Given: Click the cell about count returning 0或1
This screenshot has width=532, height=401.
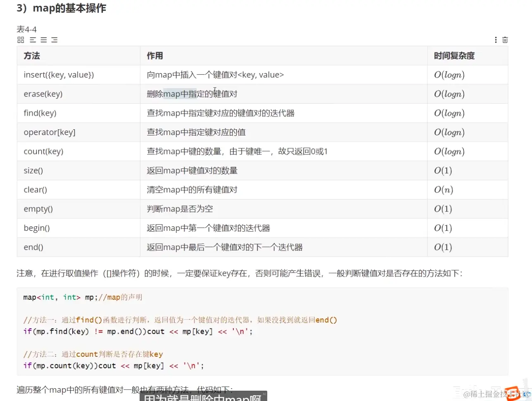Looking at the screenshot, I should click(x=284, y=152).
